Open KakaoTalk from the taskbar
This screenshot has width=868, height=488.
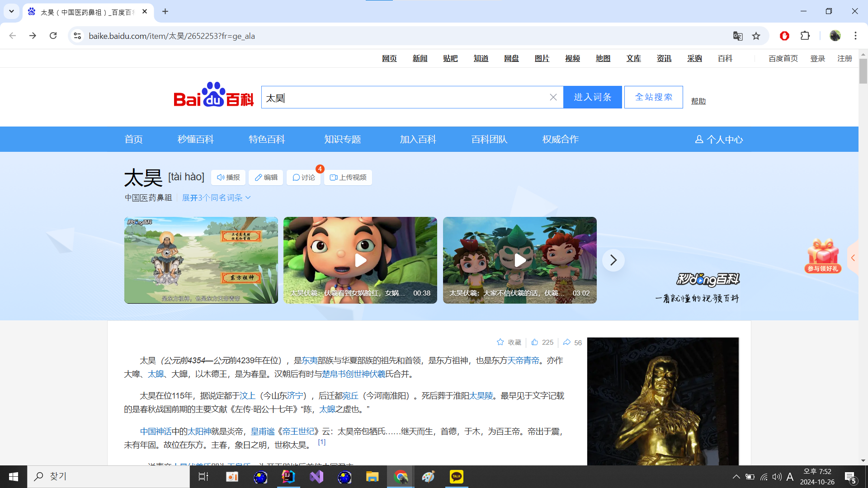457,477
